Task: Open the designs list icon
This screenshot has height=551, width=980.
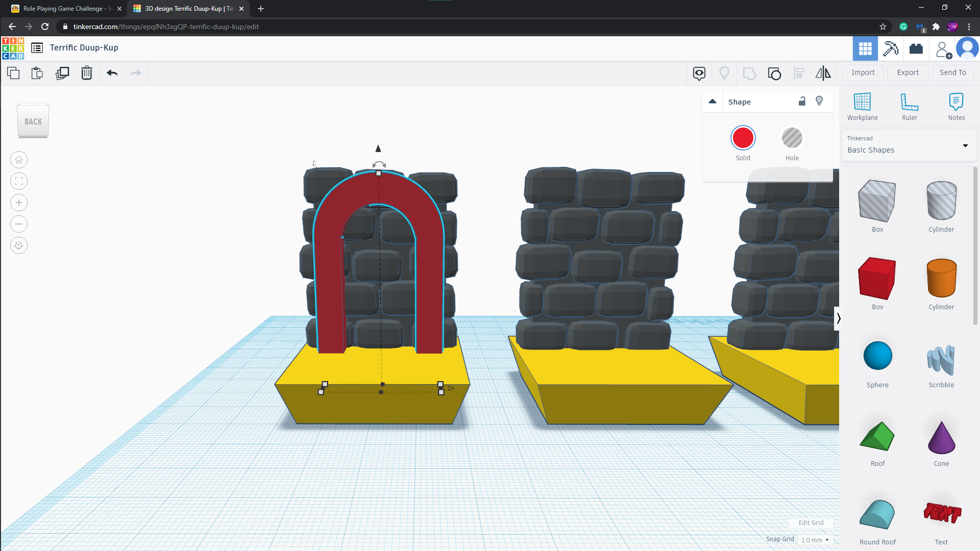Action: point(37,48)
